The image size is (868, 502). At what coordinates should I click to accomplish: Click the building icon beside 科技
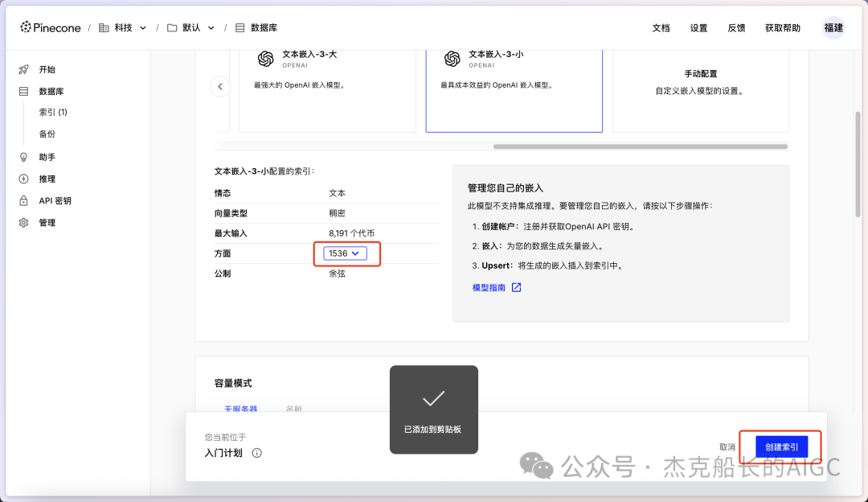click(x=104, y=27)
